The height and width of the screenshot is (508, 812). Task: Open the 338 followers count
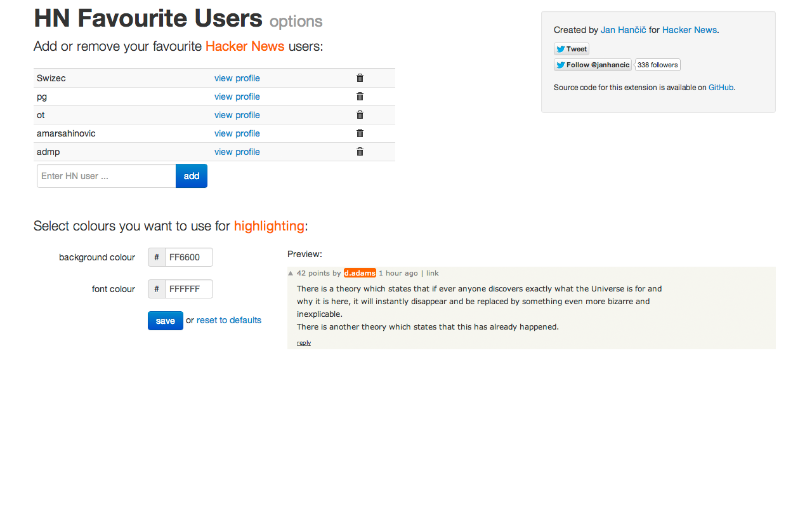[658, 65]
